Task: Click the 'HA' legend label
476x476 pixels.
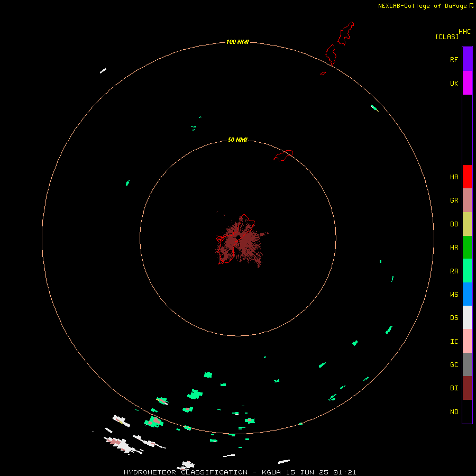Action: [x=454, y=177]
